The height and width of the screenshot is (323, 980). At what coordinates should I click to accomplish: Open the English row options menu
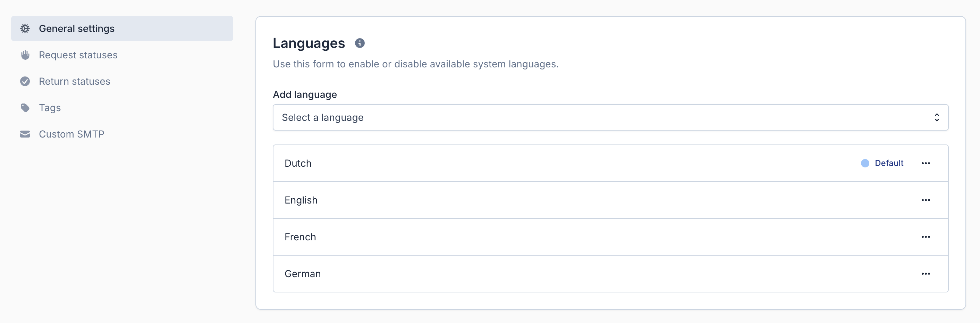click(x=925, y=200)
